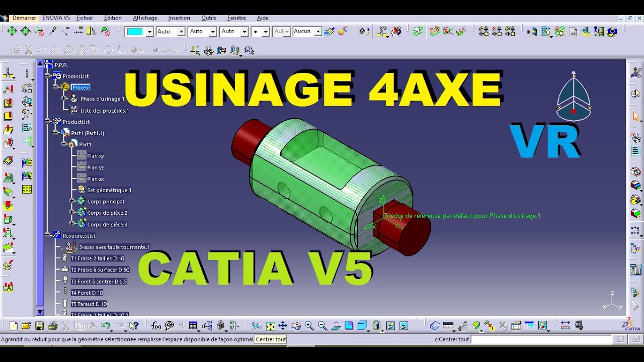Screen dimensions: 644x362
Task: Open the Affichage menu
Action: 145,18
